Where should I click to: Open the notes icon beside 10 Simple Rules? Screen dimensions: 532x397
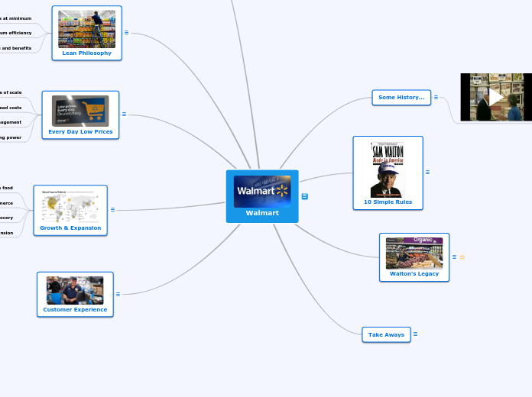pyautogui.click(x=427, y=173)
